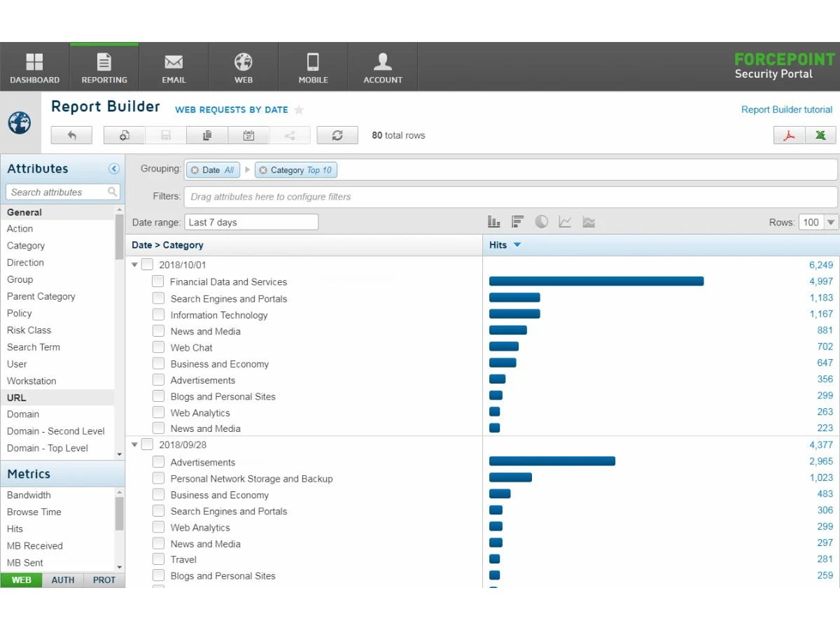Switch to column chart view
This screenshot has height=630, width=840.
point(494,222)
